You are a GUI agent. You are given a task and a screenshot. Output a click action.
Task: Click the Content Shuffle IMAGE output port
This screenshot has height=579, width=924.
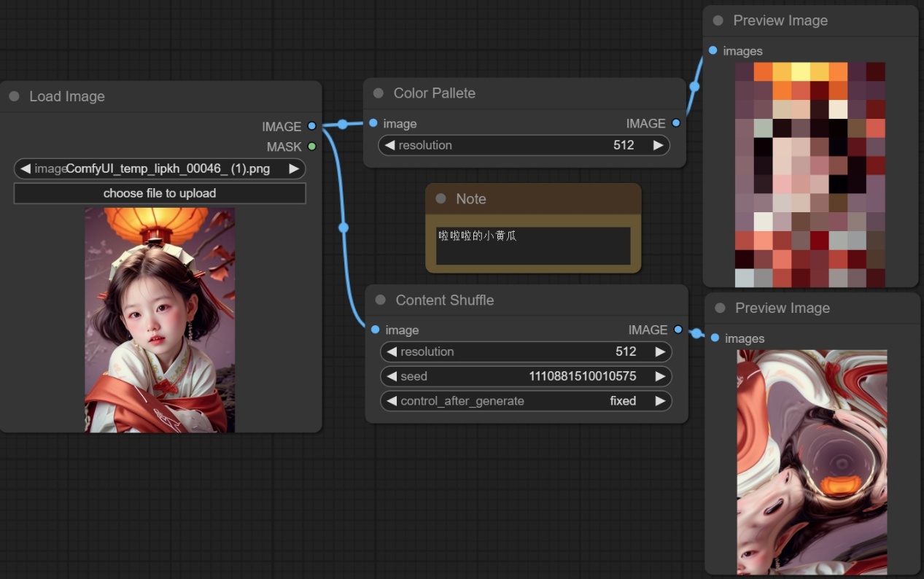(x=678, y=330)
